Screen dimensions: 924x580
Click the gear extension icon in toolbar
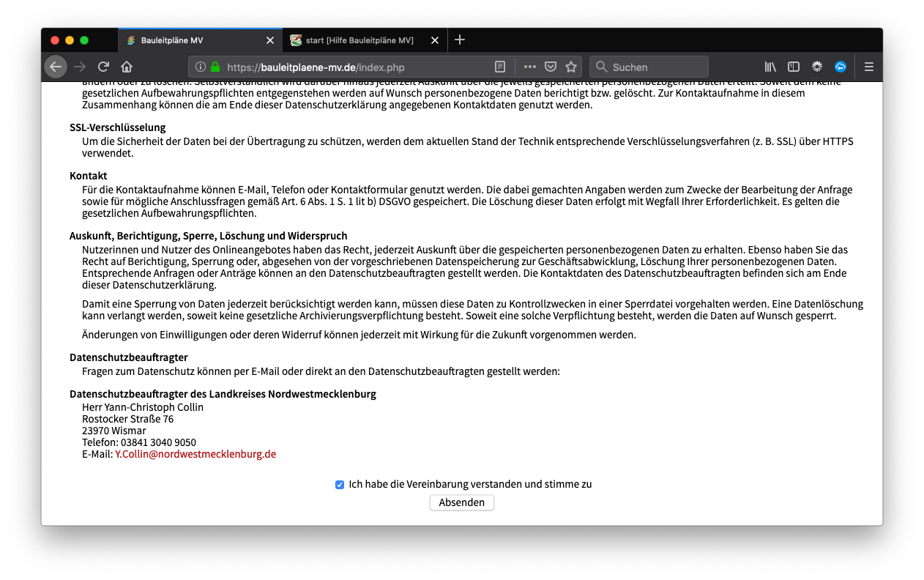point(817,67)
